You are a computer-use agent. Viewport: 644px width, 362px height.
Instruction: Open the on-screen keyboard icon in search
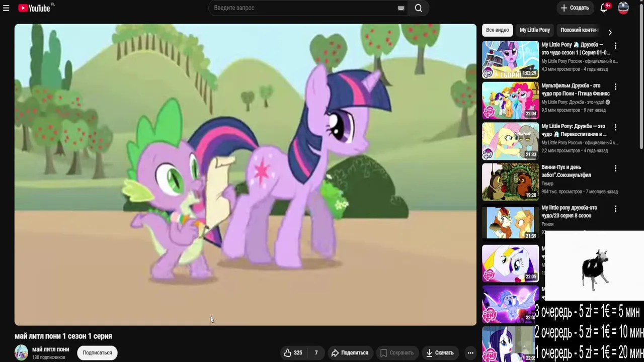tap(401, 8)
